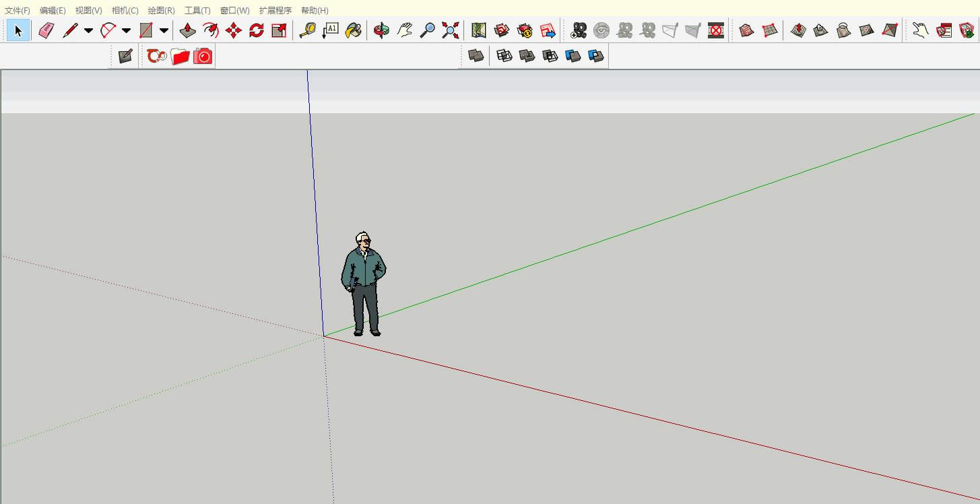This screenshot has height=504, width=980.
Task: Click Send to LayOut icon
Action: (548, 30)
